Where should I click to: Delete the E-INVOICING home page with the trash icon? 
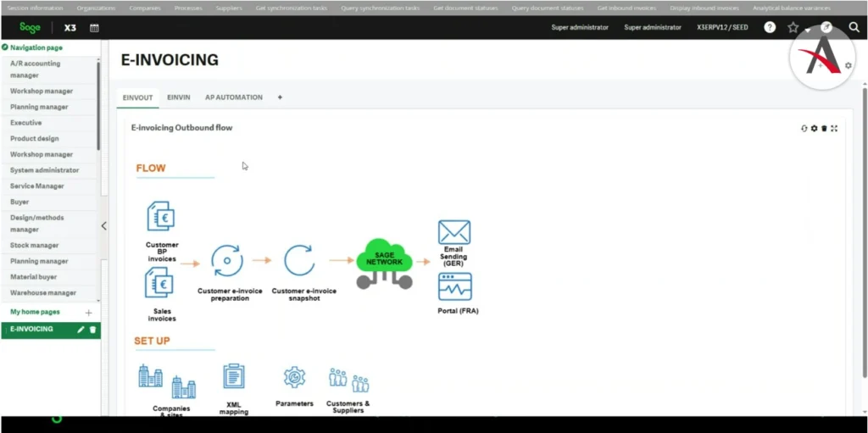(92, 330)
